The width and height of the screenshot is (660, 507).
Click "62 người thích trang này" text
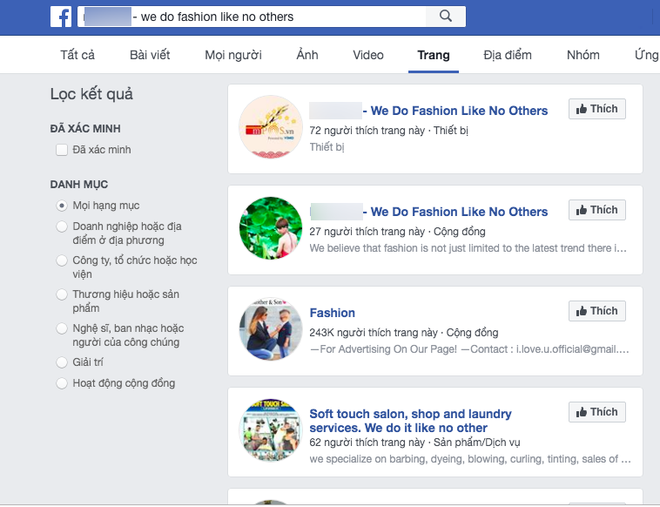pos(367,442)
